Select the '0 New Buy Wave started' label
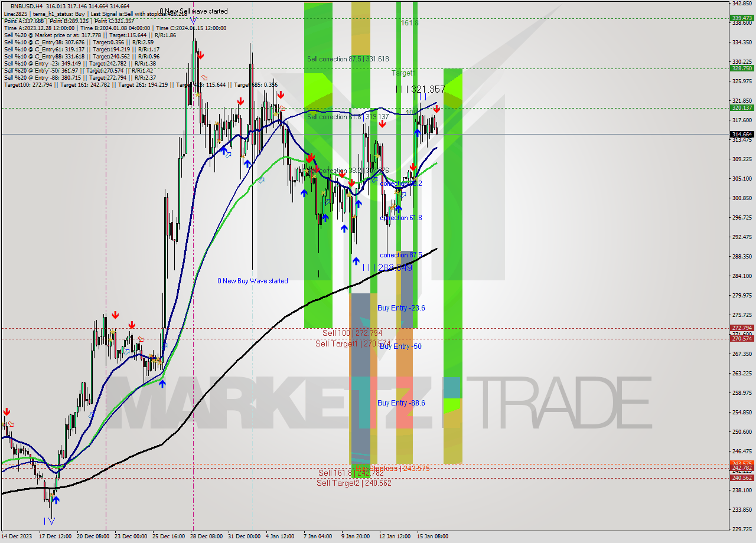The height and width of the screenshot is (543, 756). (x=253, y=281)
